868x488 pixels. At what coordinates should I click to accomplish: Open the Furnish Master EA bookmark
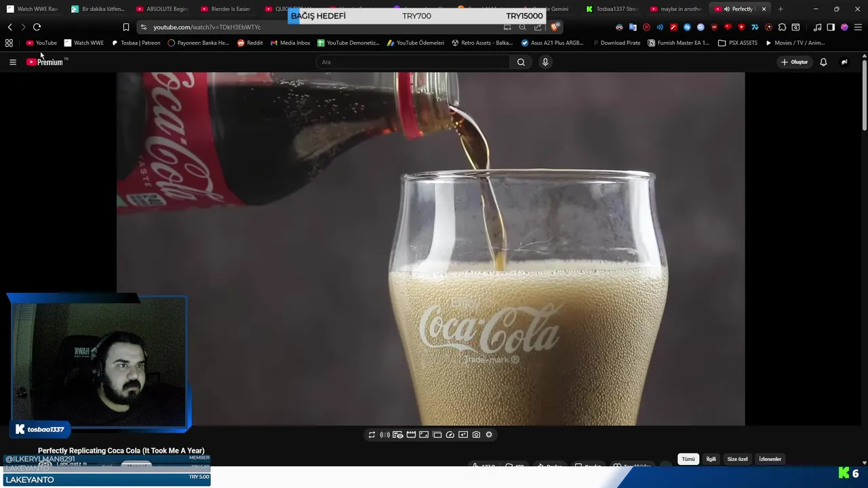pyautogui.click(x=679, y=43)
